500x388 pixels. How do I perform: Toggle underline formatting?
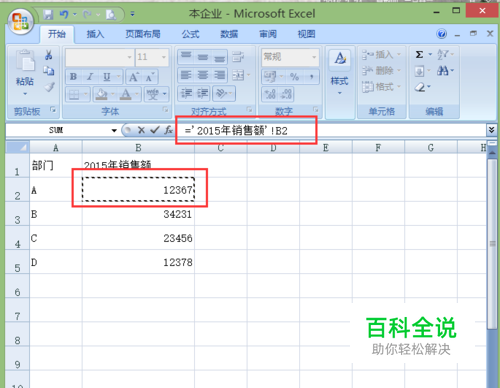click(x=106, y=77)
